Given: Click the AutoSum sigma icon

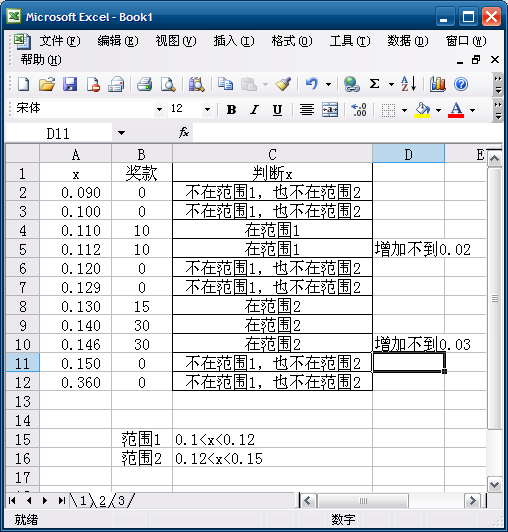Looking at the screenshot, I should click(374, 84).
